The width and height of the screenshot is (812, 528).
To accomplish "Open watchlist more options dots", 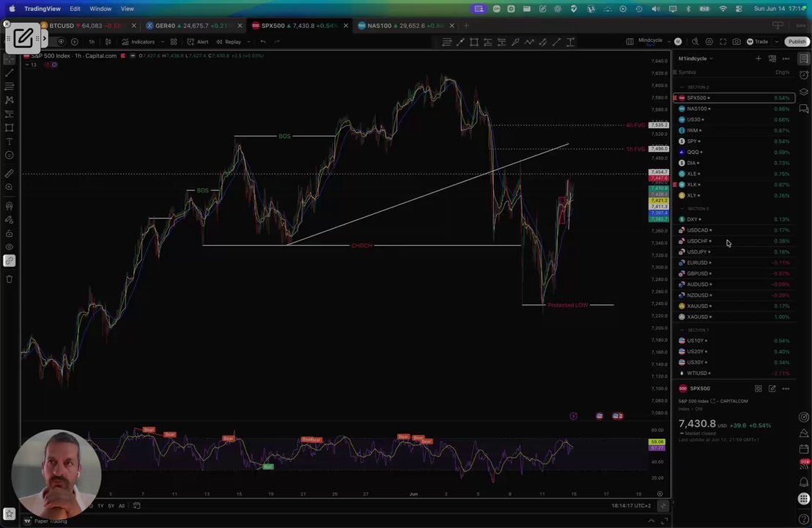I will (x=786, y=59).
